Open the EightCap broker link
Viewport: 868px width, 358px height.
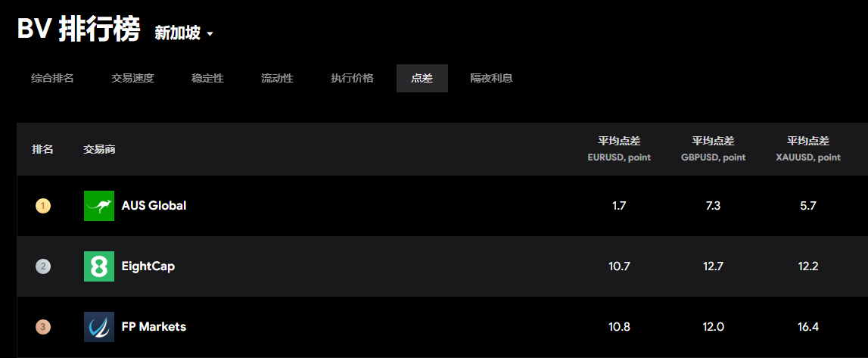[x=148, y=266]
